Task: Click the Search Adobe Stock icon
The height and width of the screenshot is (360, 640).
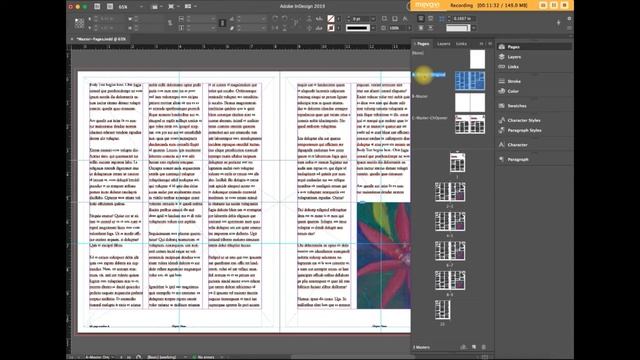Action: [110, 7]
